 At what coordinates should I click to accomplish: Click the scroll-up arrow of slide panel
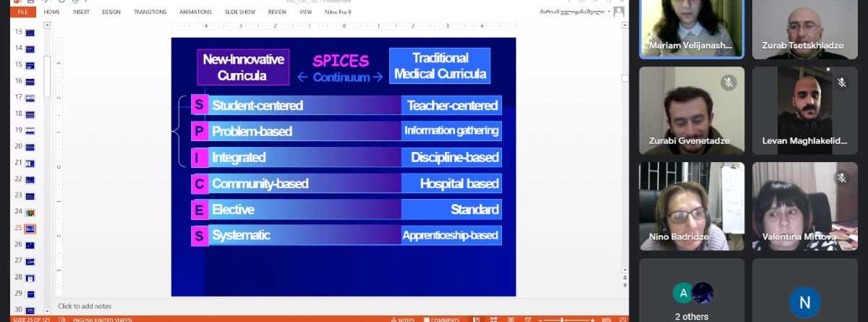coord(48,27)
